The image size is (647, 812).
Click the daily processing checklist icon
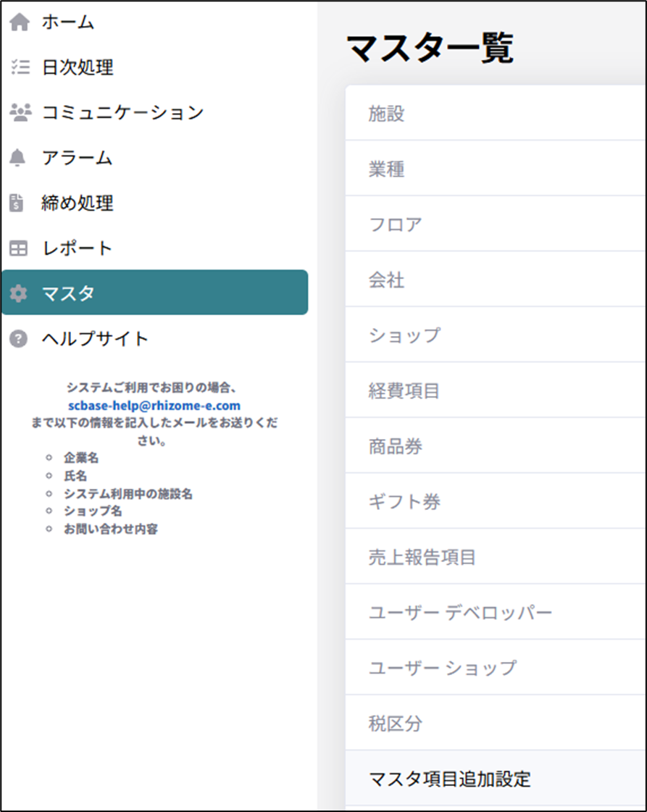click(19, 68)
